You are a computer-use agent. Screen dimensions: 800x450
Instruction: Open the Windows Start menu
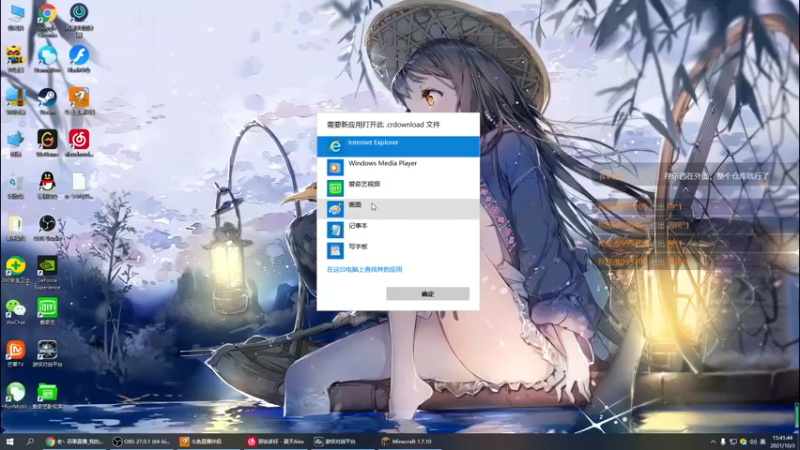[x=10, y=441]
